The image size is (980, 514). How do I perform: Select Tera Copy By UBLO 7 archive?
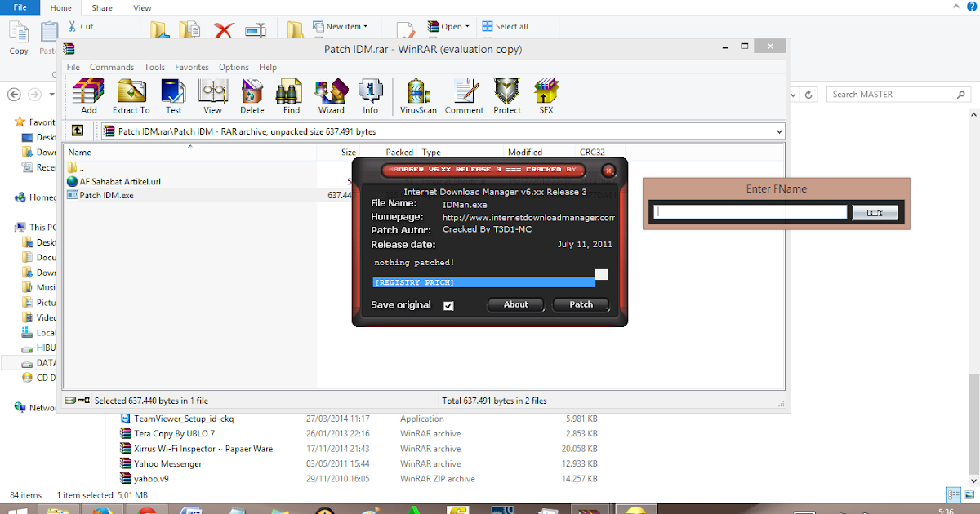[x=167, y=433]
